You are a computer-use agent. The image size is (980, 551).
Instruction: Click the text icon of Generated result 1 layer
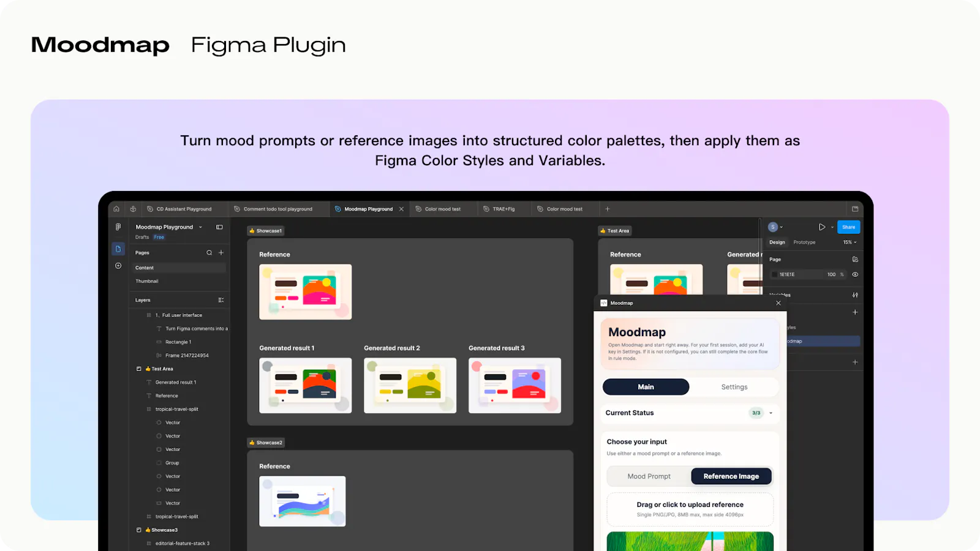click(x=149, y=383)
